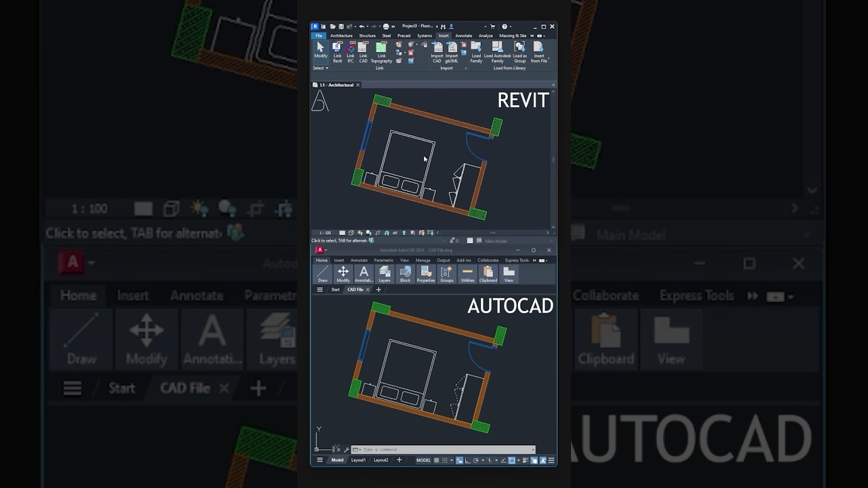The image size is (868, 488).
Task: Switch to the Layout1 tab in AutoCAD
Action: (x=358, y=460)
